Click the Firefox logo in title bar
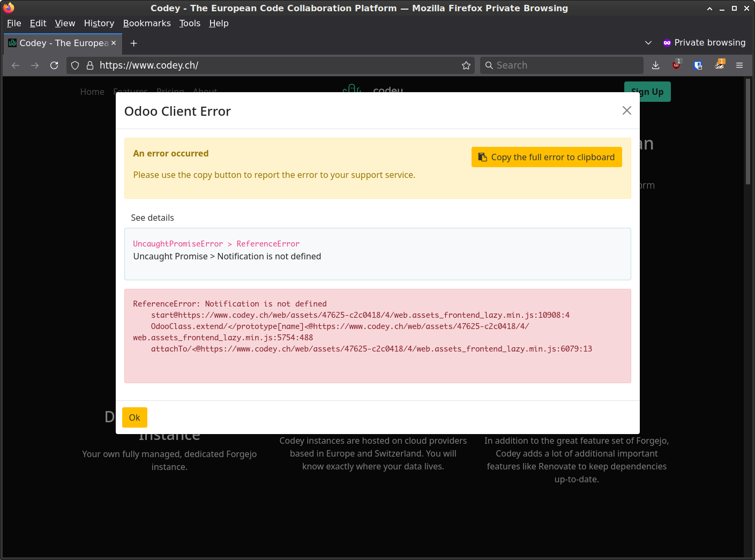The image size is (755, 560). (9, 8)
